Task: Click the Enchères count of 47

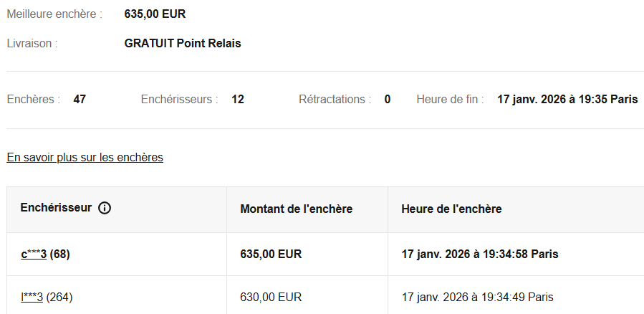Action: click(x=80, y=100)
